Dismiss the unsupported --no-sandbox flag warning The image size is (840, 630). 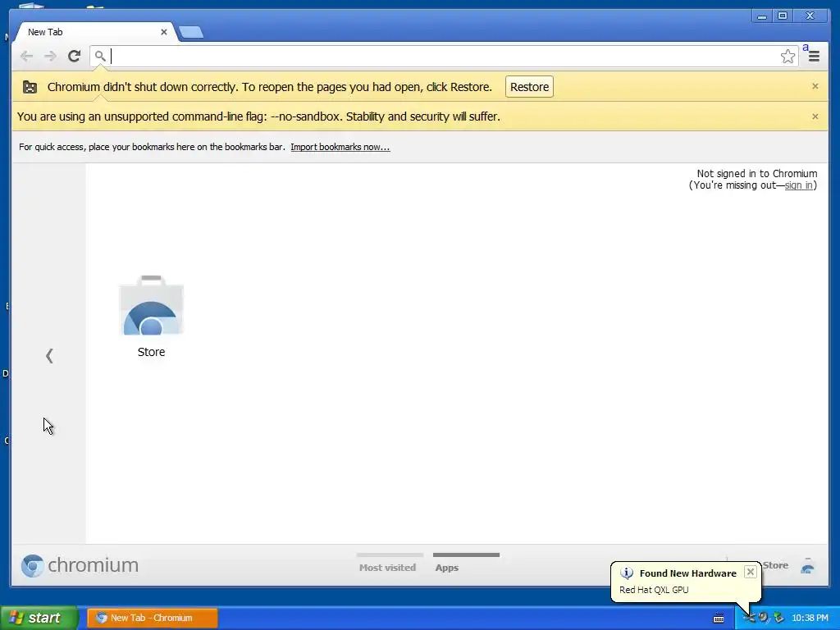click(x=815, y=116)
